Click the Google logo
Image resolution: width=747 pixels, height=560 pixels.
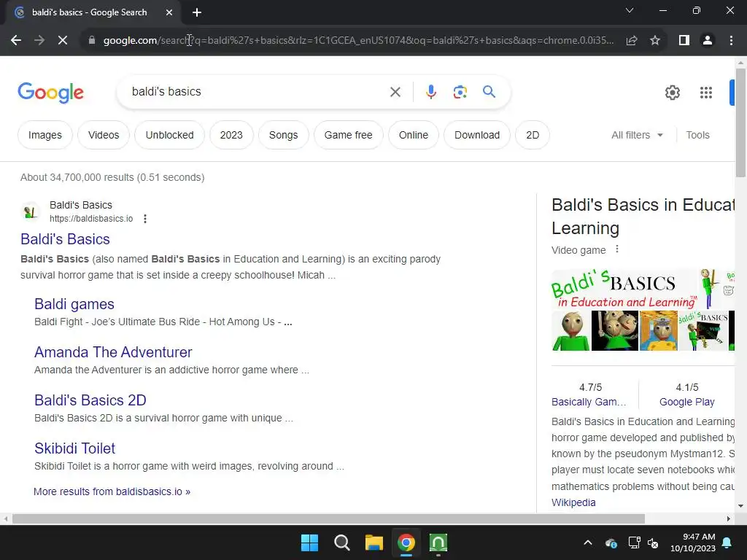(50, 93)
